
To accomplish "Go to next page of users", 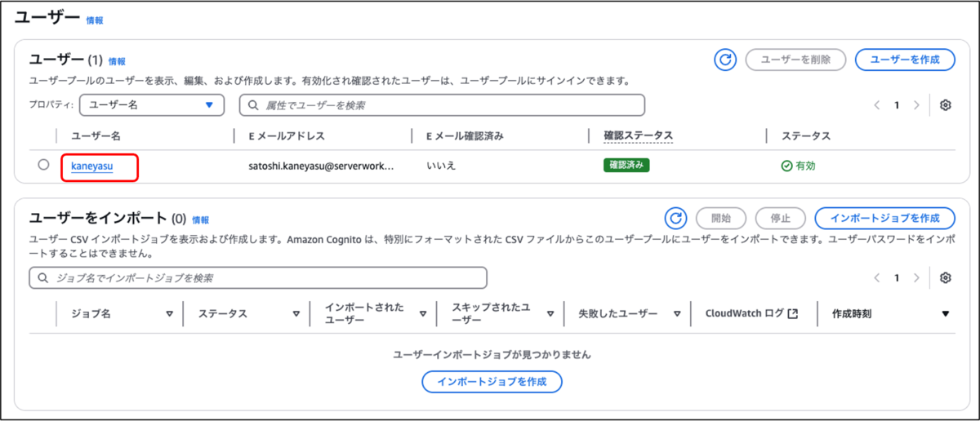I will tap(916, 105).
